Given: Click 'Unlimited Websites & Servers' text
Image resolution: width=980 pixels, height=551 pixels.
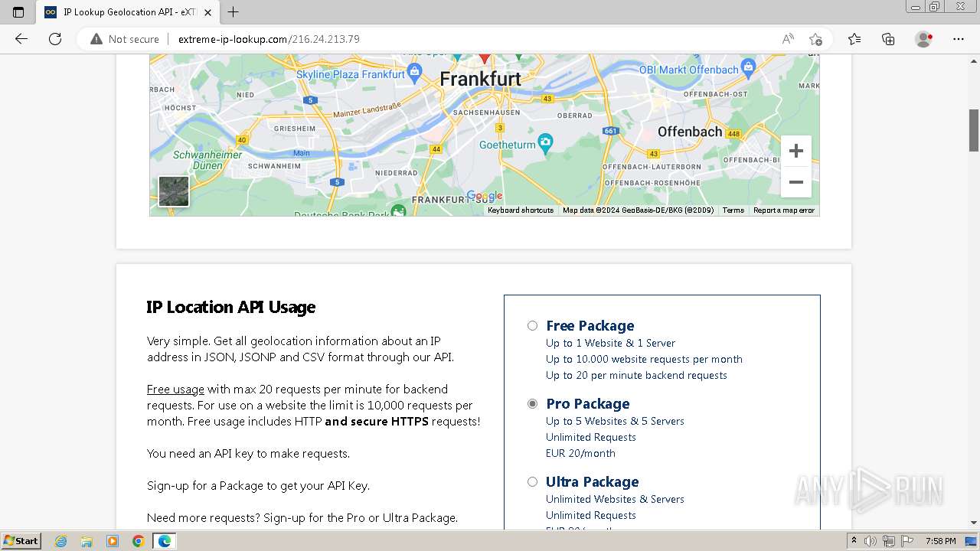Looking at the screenshot, I should click(x=615, y=499).
